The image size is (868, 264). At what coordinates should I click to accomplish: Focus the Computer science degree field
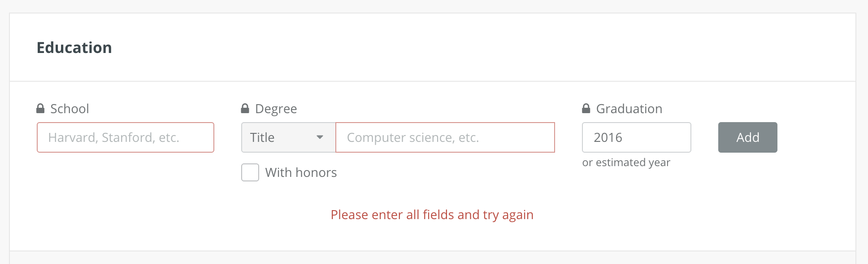tap(445, 137)
